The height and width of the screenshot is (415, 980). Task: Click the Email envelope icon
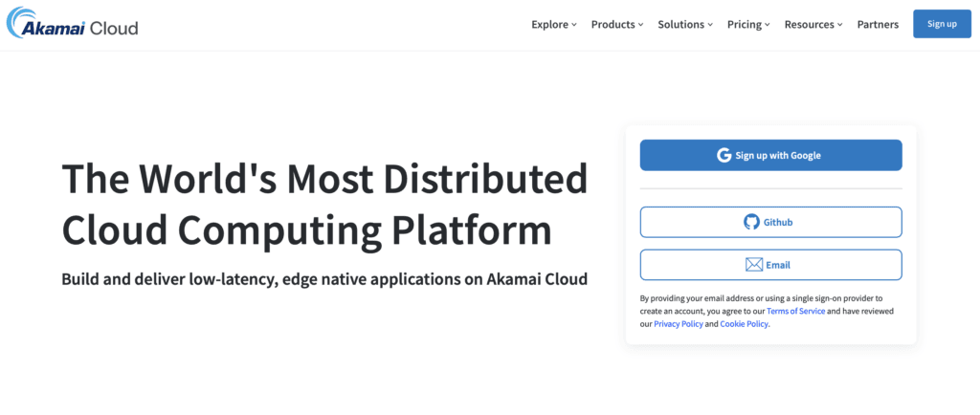tap(754, 265)
